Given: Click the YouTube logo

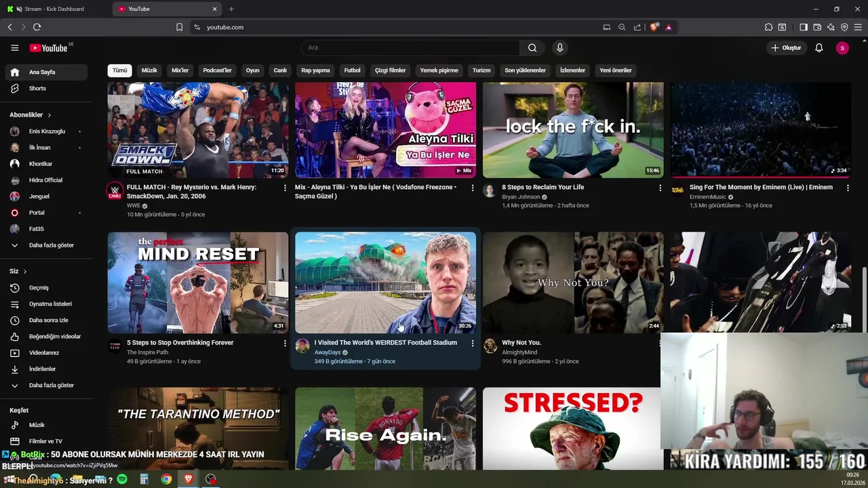Looking at the screenshot, I should 49,47.
